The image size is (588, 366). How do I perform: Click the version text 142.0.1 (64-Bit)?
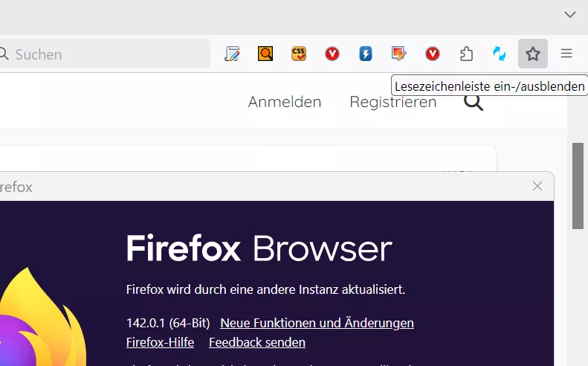168,323
